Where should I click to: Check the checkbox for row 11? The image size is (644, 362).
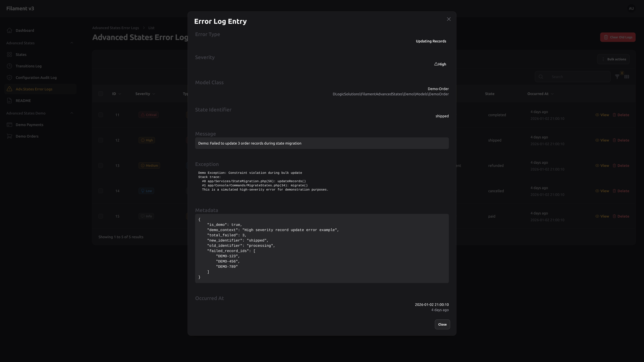click(x=101, y=115)
